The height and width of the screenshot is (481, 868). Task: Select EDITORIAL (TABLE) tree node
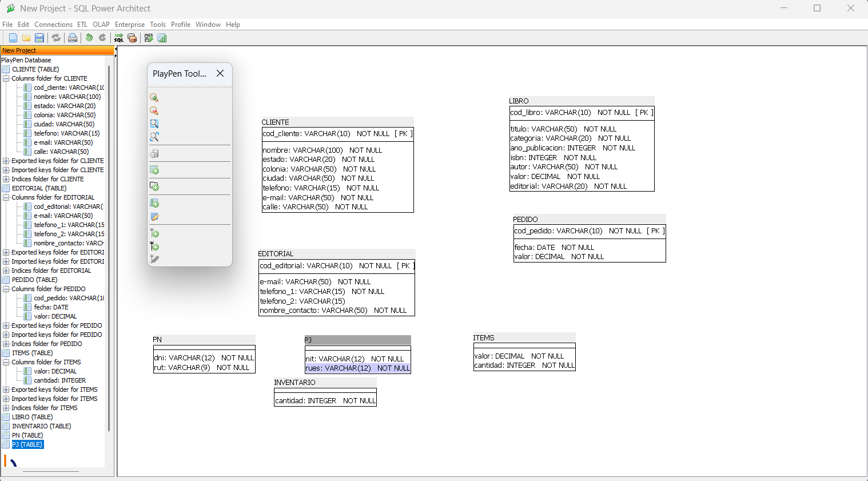tap(39, 188)
